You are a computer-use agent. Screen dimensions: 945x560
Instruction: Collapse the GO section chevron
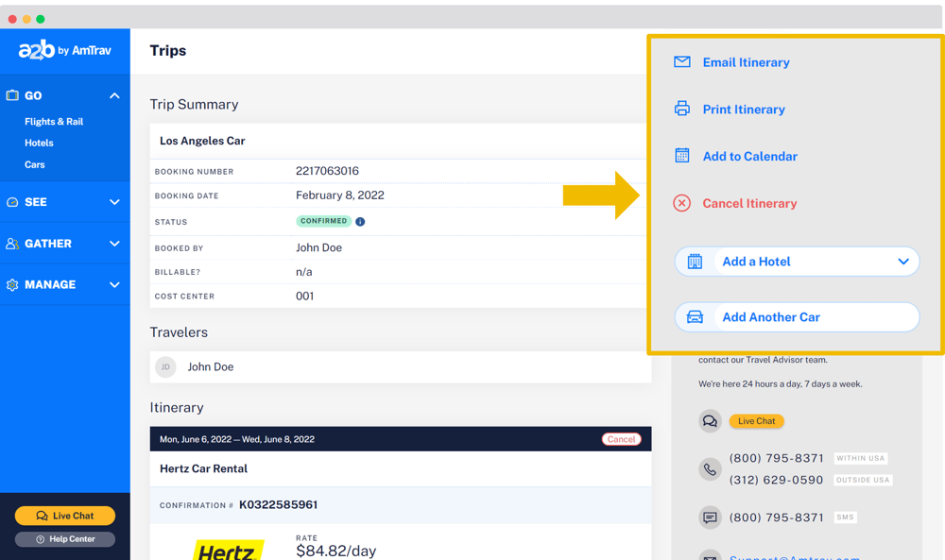[114, 95]
